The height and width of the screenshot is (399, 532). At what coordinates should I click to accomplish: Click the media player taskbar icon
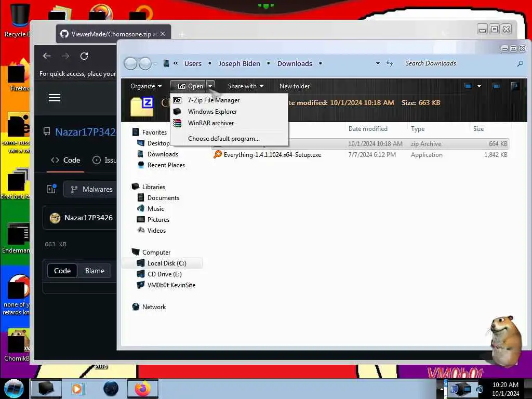click(77, 389)
